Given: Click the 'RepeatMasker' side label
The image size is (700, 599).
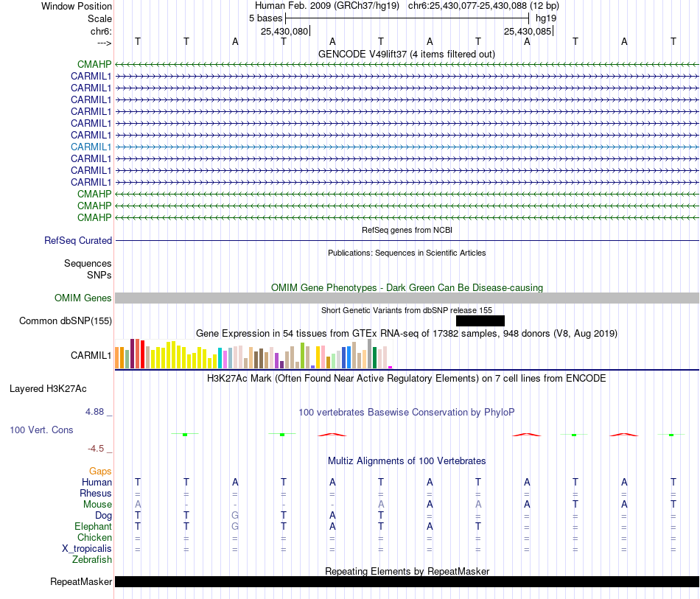Looking at the screenshot, I should point(81,581).
